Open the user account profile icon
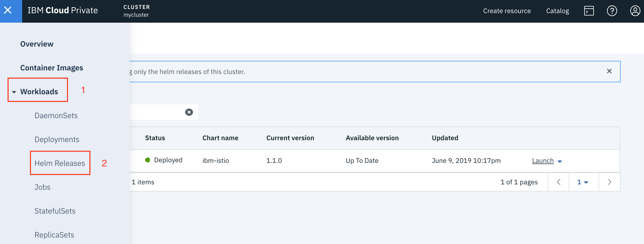 tap(635, 11)
